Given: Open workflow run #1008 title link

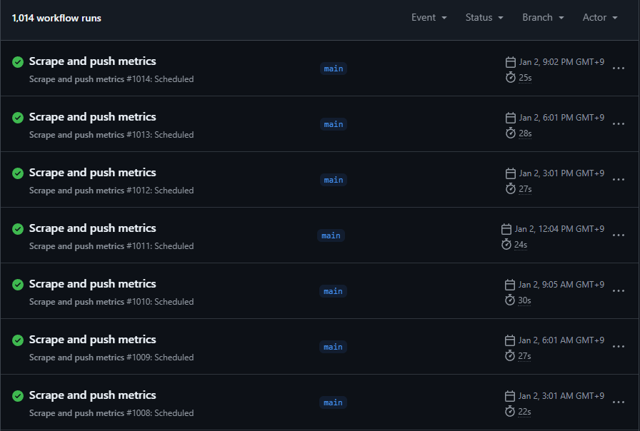Looking at the screenshot, I should (92, 396).
